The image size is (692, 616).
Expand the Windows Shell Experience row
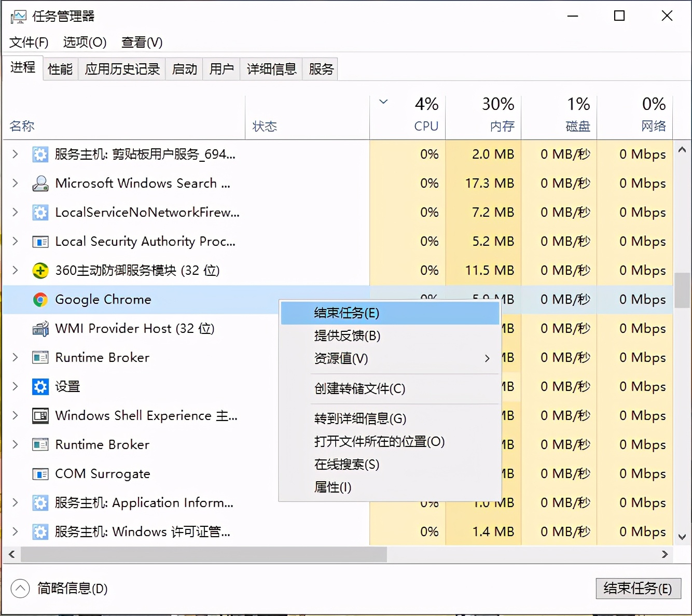pos(15,415)
